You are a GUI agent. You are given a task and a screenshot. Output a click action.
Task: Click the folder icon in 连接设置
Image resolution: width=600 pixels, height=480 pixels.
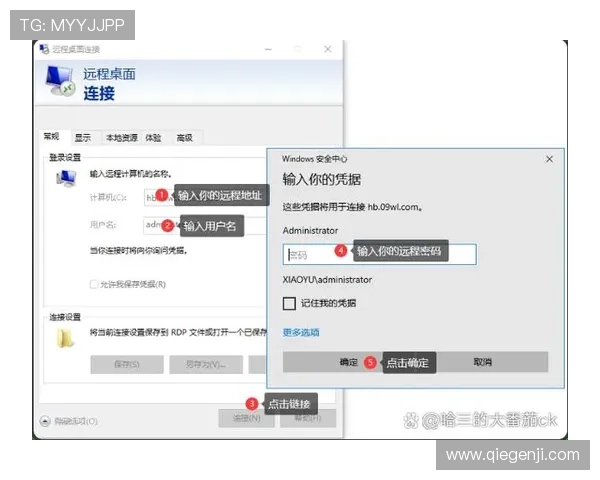coord(65,339)
